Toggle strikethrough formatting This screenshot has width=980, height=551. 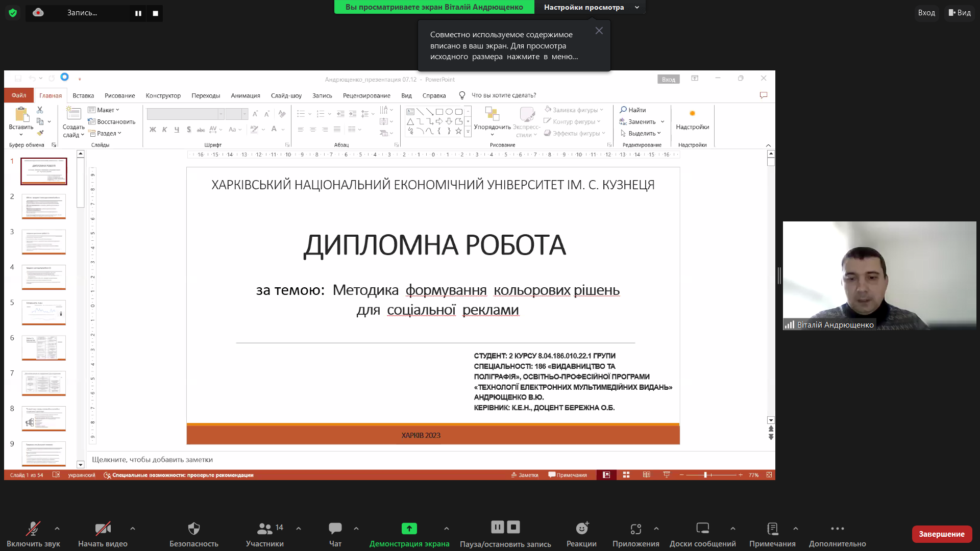coord(201,130)
